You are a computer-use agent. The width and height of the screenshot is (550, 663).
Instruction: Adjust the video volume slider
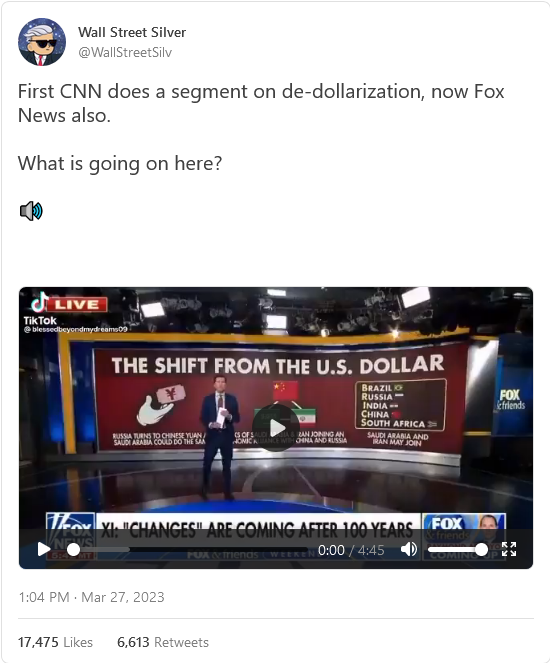coord(458,550)
